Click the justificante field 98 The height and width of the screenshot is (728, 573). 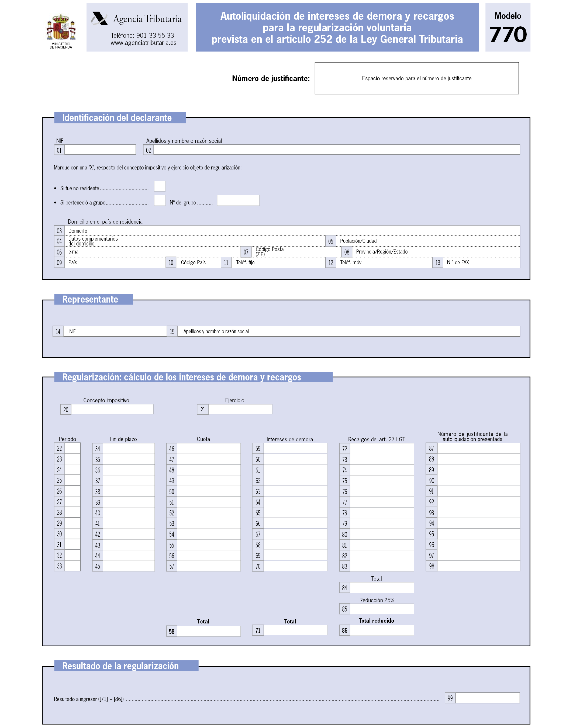479,566
